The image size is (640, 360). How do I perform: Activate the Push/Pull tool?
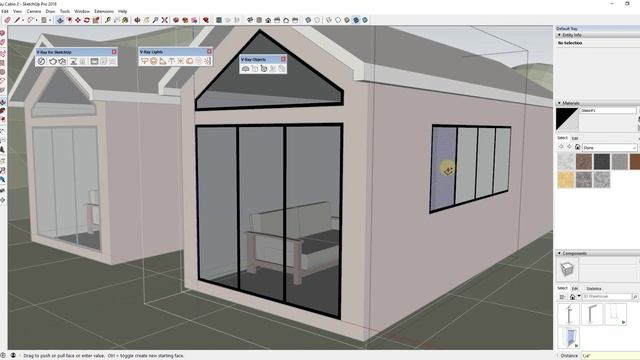point(60,20)
